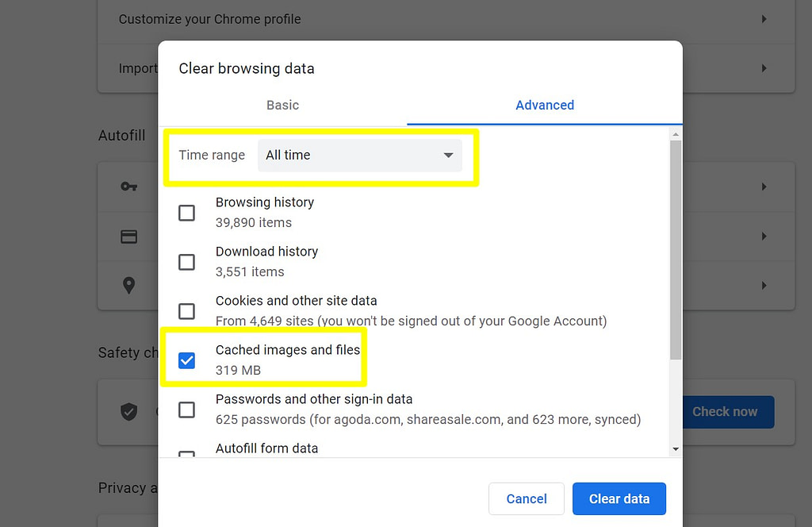This screenshot has width=812, height=527.
Task: Open the Passwords section via its arrow
Action: tap(764, 186)
